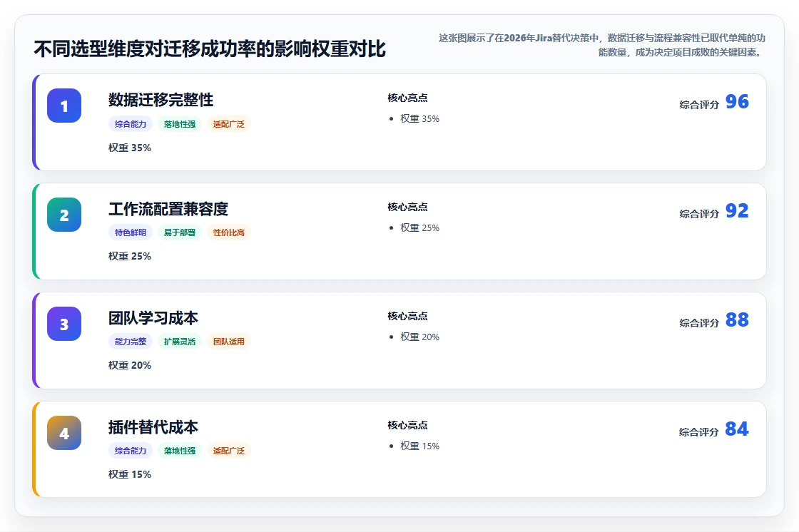This screenshot has width=799, height=532.
Task: Click 综合评分 label beside 84
Action: click(x=699, y=432)
